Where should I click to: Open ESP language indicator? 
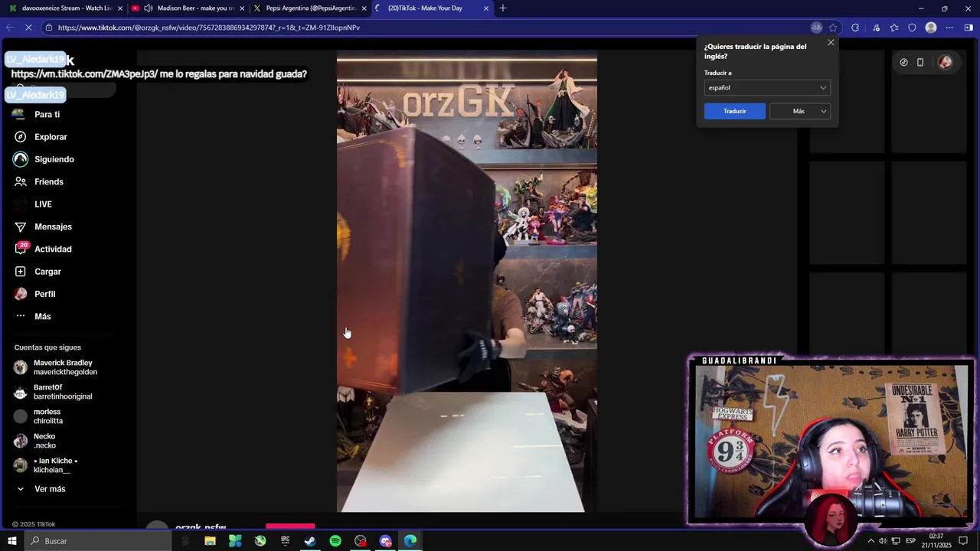click(911, 541)
